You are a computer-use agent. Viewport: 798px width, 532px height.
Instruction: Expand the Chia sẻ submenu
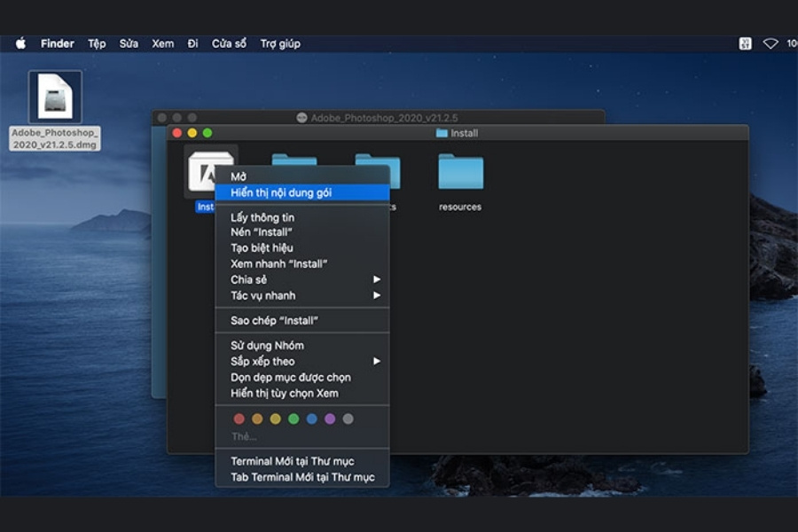point(302,279)
